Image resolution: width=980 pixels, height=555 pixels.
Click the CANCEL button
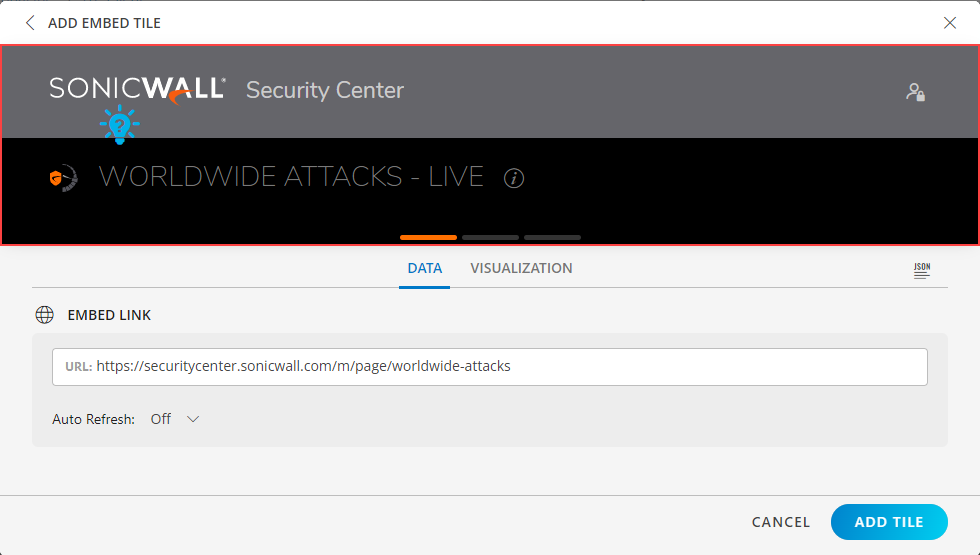point(781,522)
